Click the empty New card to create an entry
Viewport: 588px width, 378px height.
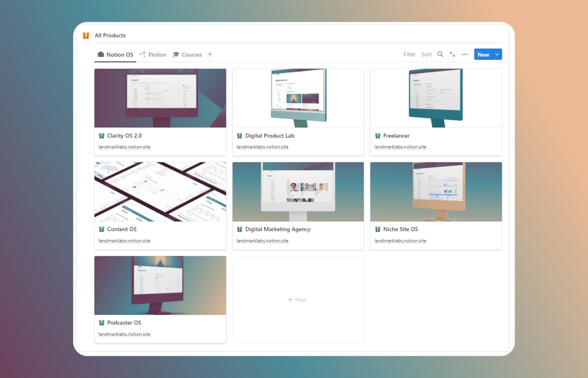click(297, 300)
